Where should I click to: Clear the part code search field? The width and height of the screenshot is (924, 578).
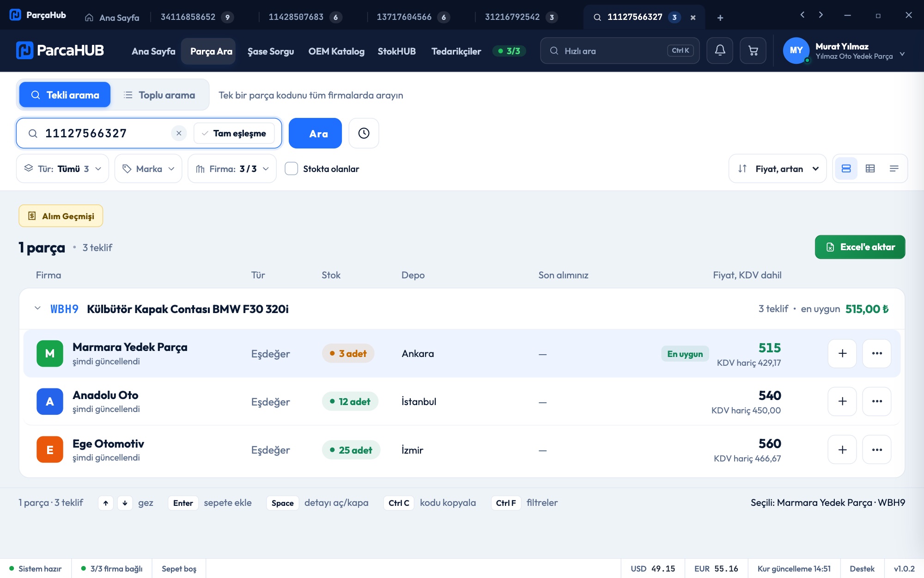(179, 133)
